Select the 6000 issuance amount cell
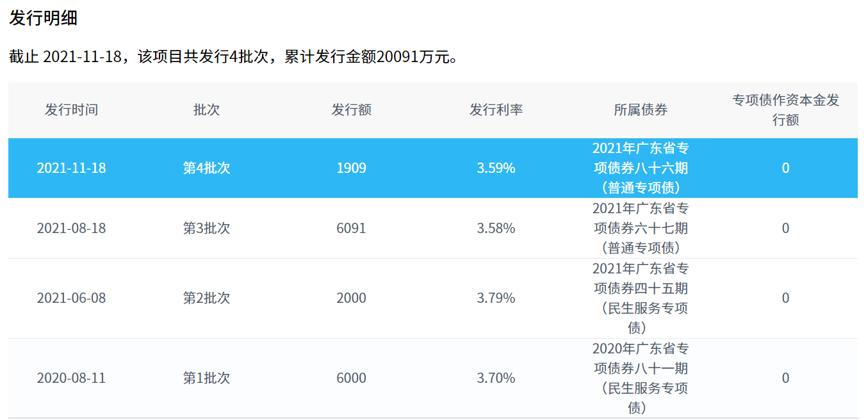This screenshot has width=868, height=420. (x=351, y=378)
